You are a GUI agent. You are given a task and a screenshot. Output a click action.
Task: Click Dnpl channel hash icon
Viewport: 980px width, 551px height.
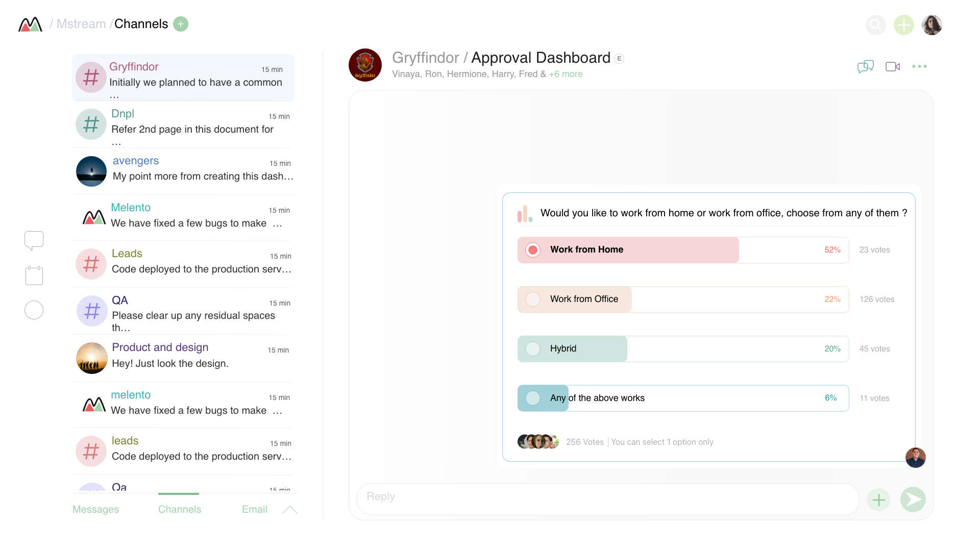click(x=91, y=124)
